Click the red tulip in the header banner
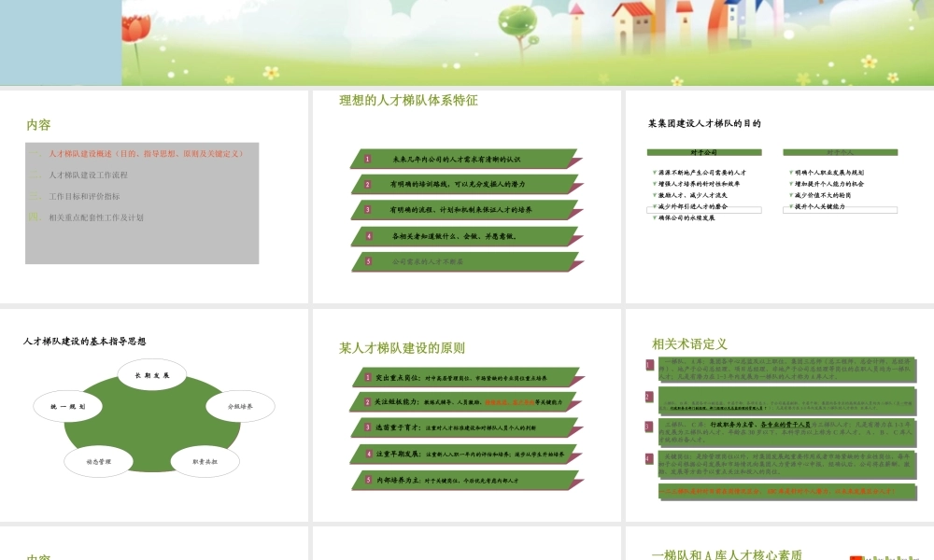This screenshot has height=560, width=934. [135, 30]
